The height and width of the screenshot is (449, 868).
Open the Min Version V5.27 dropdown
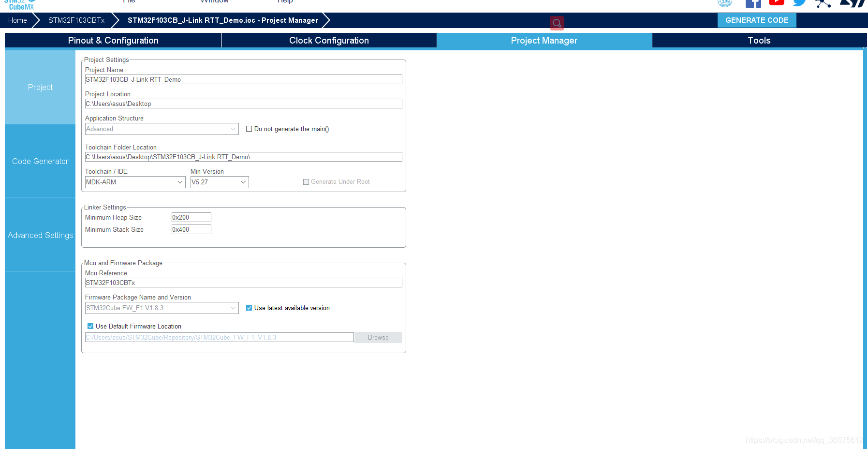(220, 182)
